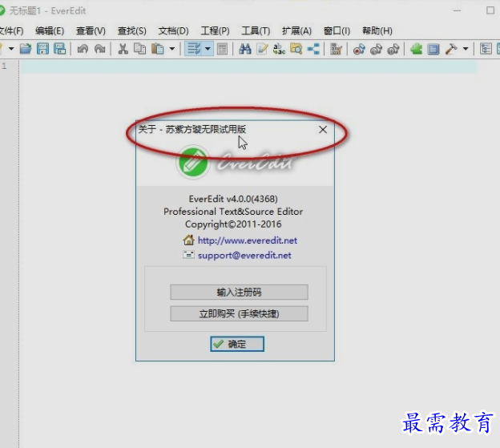Open the 查找(S) menu
Image resolution: width=500 pixels, height=448 pixels.
(132, 31)
